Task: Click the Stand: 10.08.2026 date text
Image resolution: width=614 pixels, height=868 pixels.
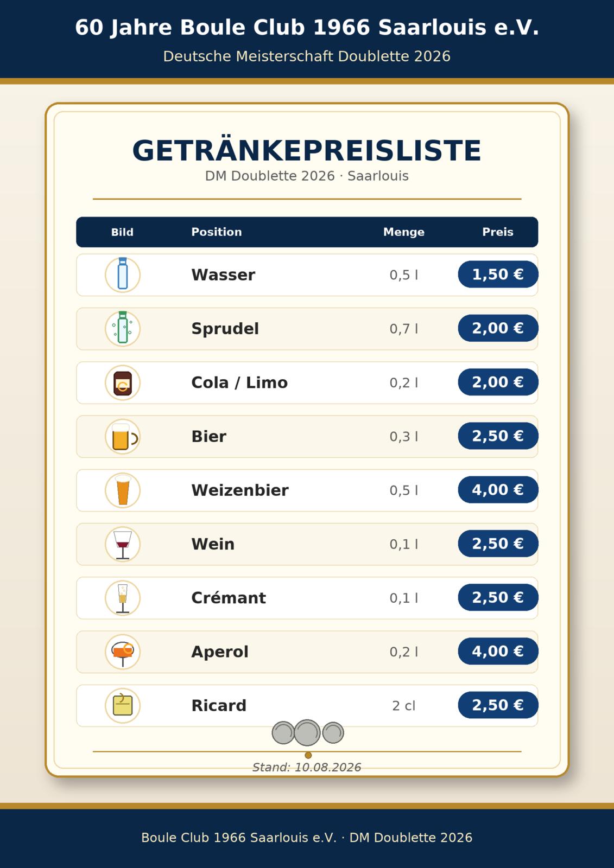Action: click(x=307, y=767)
